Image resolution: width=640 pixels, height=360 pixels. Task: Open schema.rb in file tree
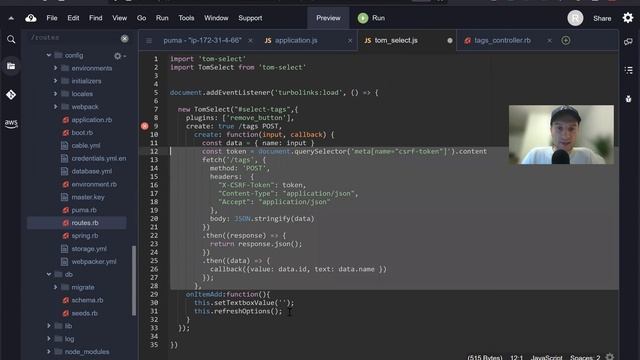click(87, 300)
